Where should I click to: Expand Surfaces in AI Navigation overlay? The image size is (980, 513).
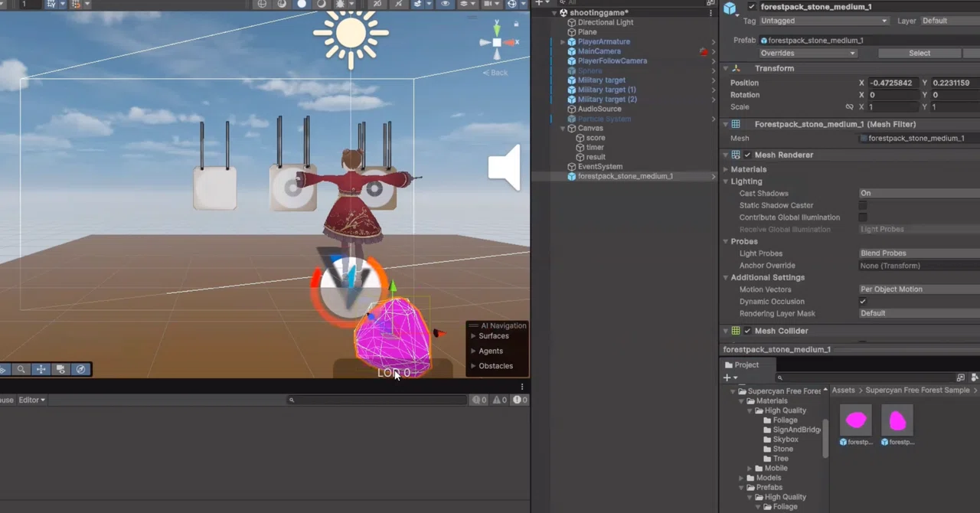coord(473,336)
